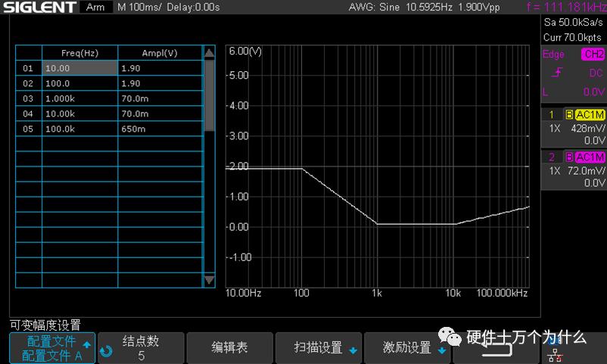Click the rotary knob icon beside 结点数

106,351
